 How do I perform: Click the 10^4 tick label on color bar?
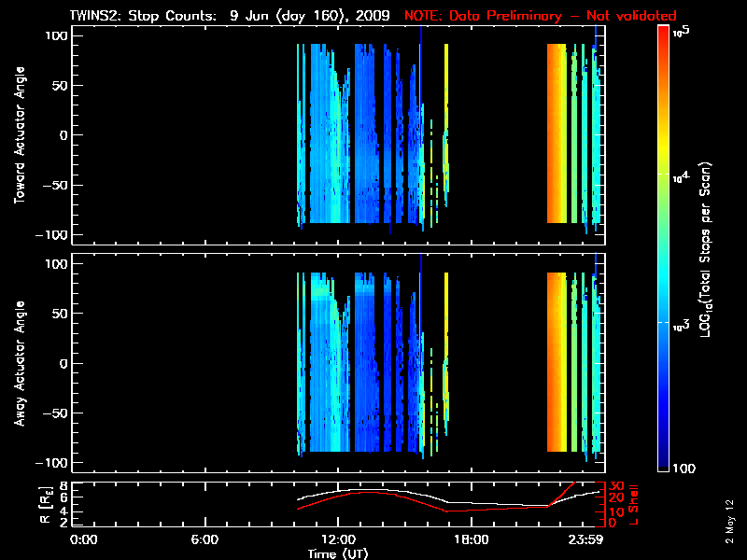coord(680,175)
